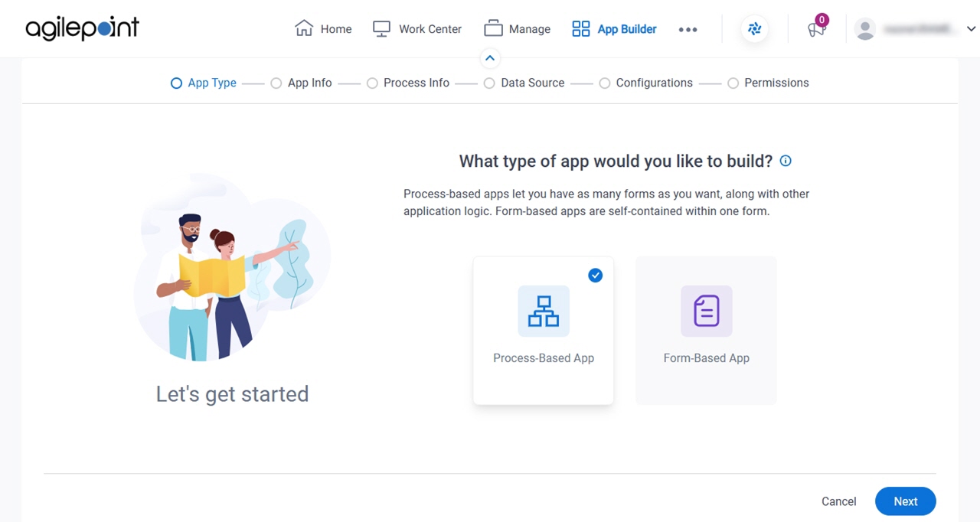The height and width of the screenshot is (522, 980).
Task: Click the Process-Based App flowchart icon
Action: coord(544,311)
